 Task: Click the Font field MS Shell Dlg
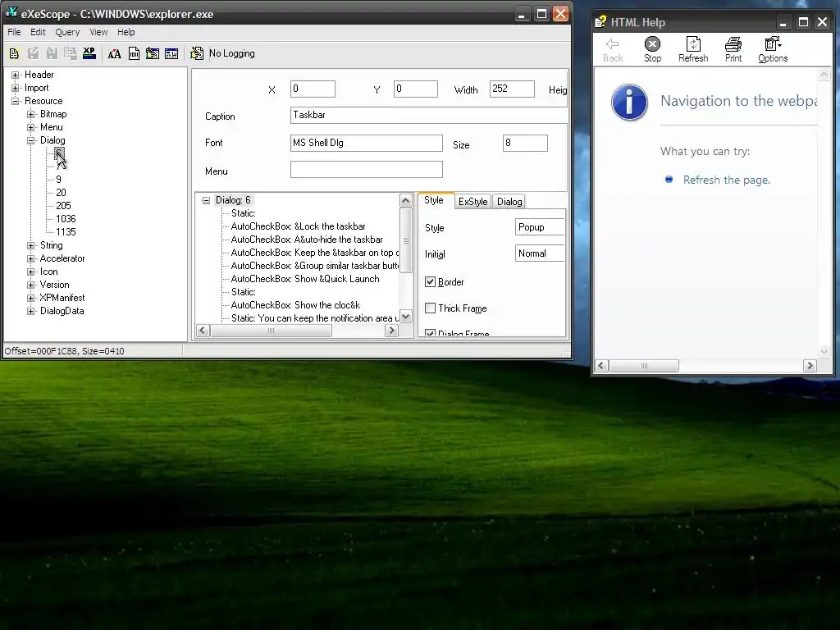[x=367, y=143]
